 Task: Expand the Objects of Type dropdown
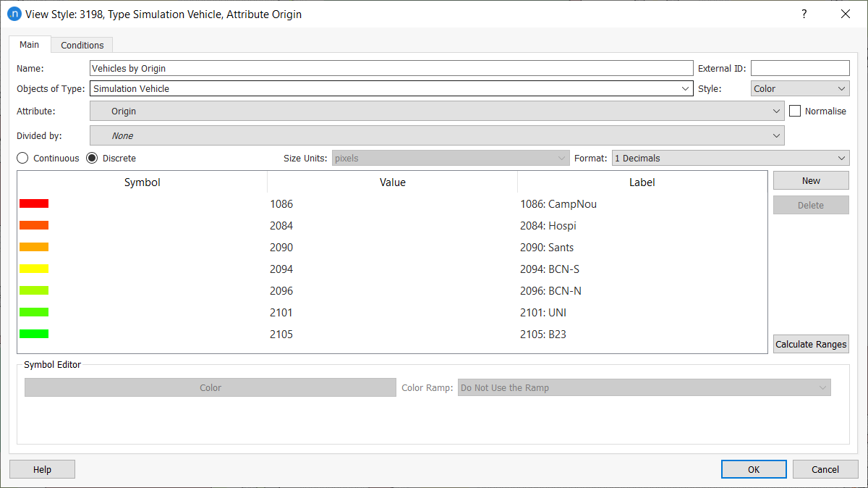(x=391, y=89)
